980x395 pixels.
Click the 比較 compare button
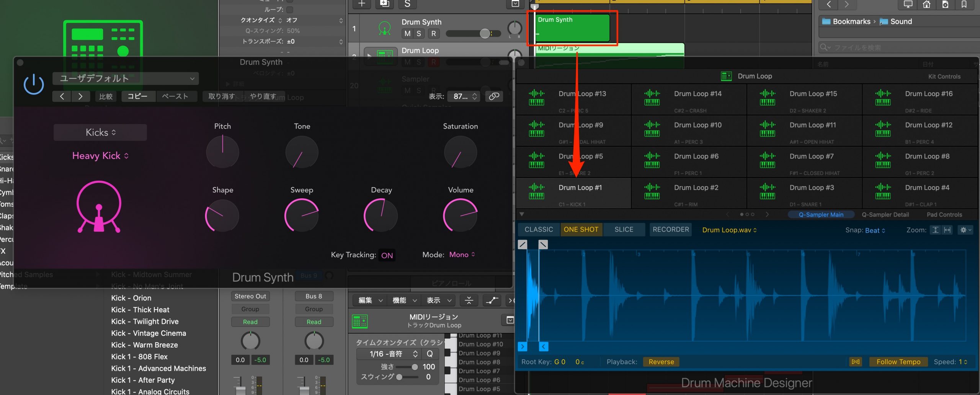pos(106,96)
